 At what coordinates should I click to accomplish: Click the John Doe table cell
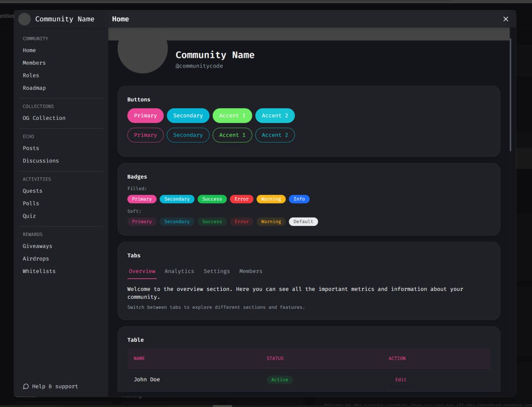(x=147, y=379)
